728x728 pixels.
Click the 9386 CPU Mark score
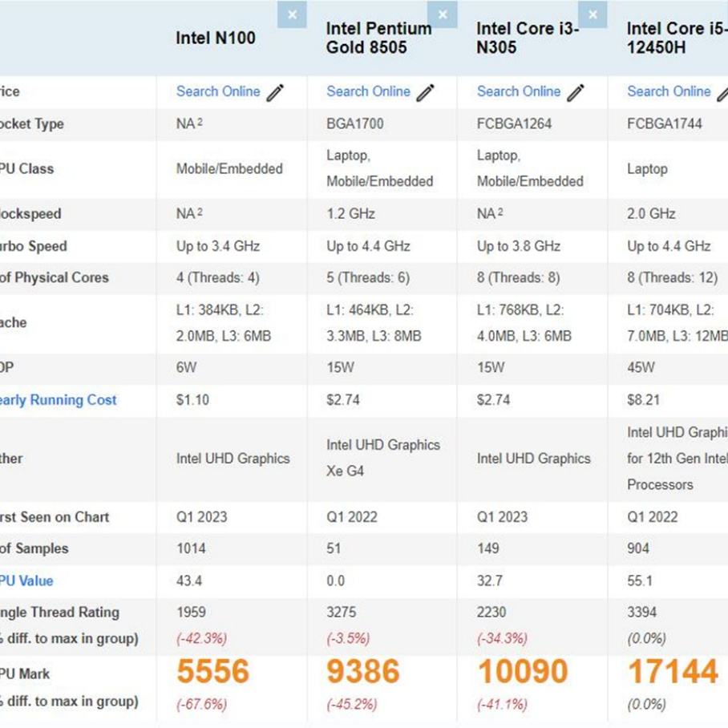[x=363, y=672]
